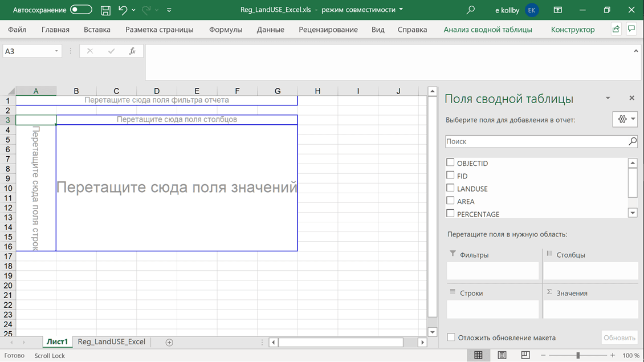Open the Лист1 sheet tab
Screen dimensions: 644x362
coord(57,342)
